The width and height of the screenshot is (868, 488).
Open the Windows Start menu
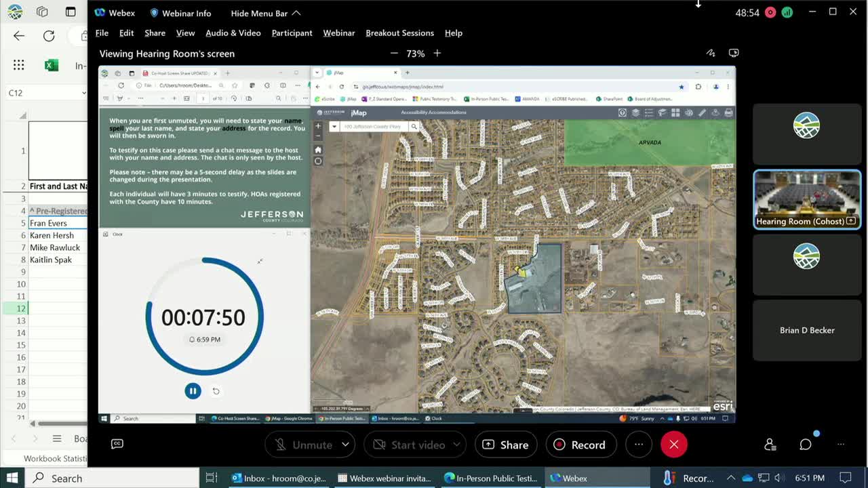click(12, 478)
